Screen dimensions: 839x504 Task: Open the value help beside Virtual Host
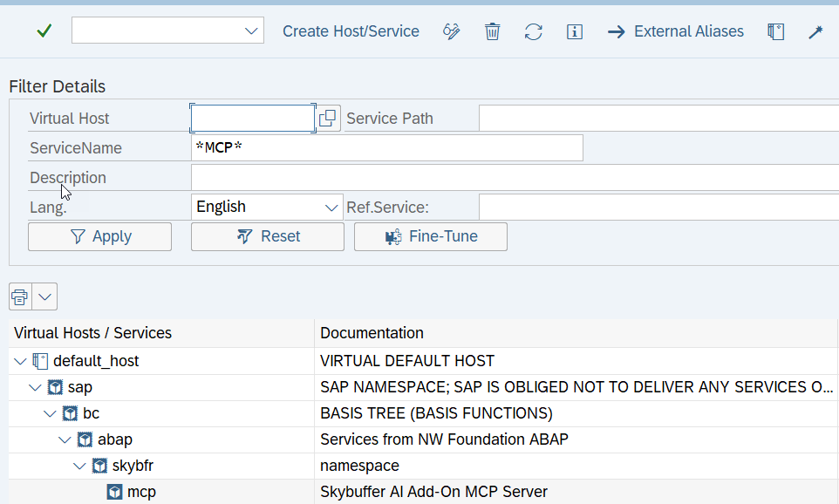pyautogui.click(x=328, y=118)
